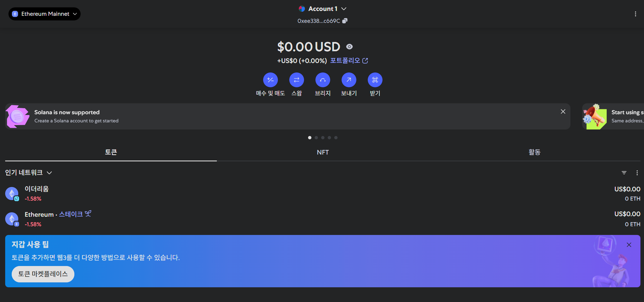Switch to the NFT tab

(323, 152)
